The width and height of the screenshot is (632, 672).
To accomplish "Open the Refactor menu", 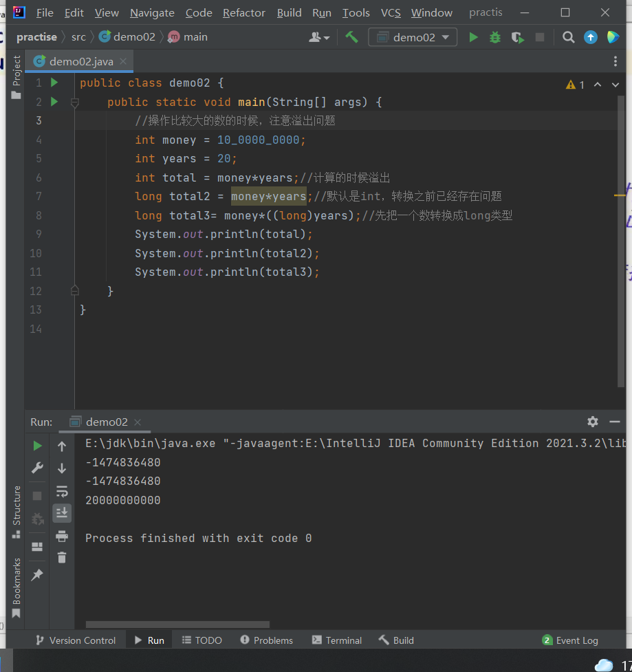I will pos(243,12).
